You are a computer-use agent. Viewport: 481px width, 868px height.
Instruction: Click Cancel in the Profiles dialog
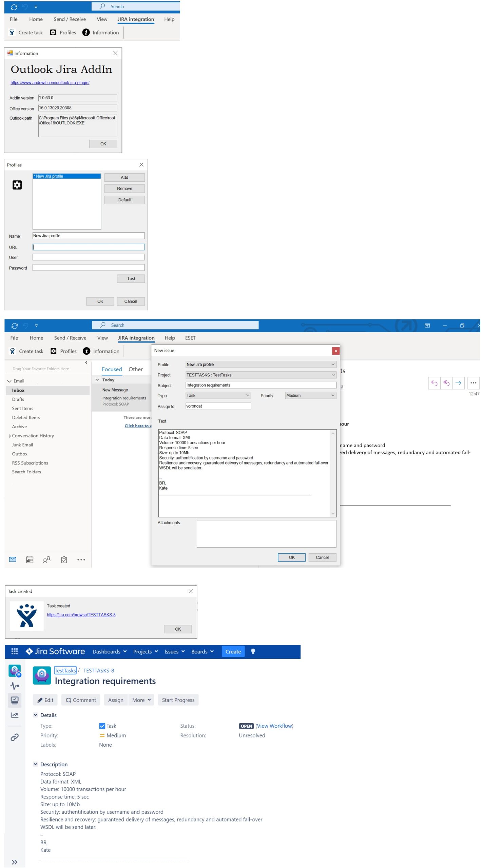(131, 301)
